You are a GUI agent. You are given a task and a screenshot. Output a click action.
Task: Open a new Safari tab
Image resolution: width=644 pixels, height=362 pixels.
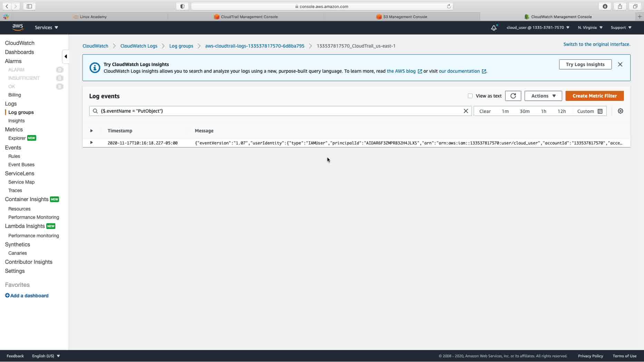click(640, 17)
